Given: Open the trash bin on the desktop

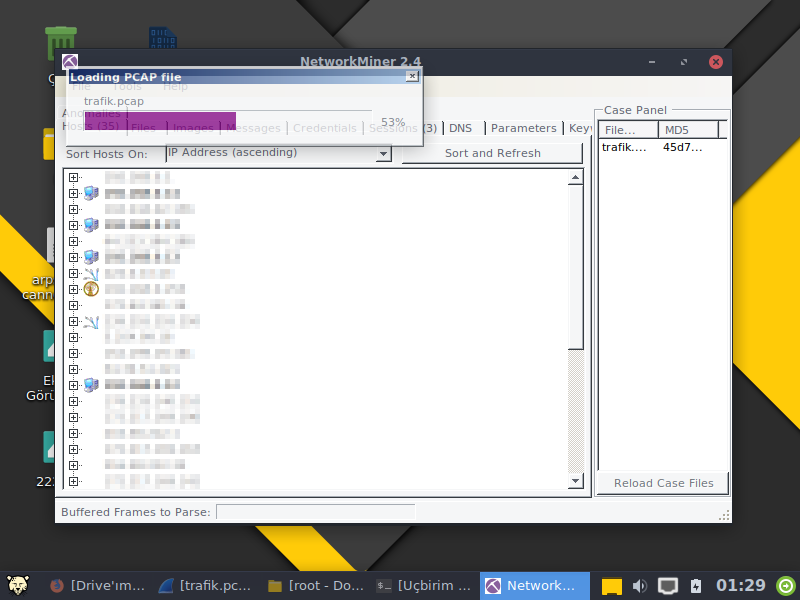Looking at the screenshot, I should [x=61, y=43].
